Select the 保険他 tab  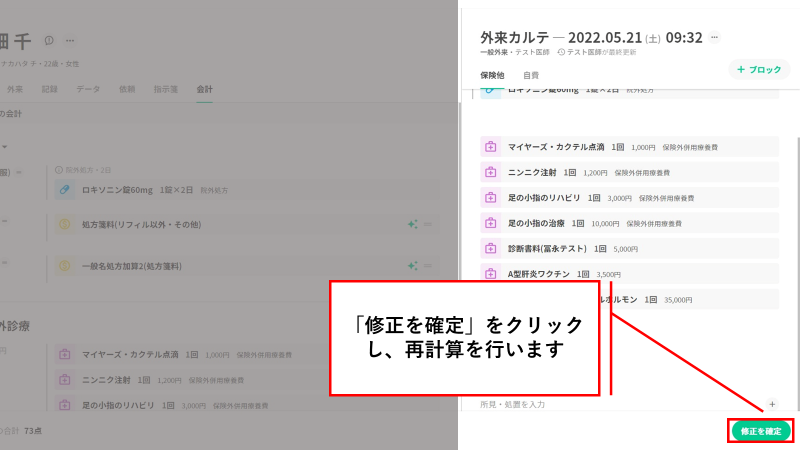(492, 76)
